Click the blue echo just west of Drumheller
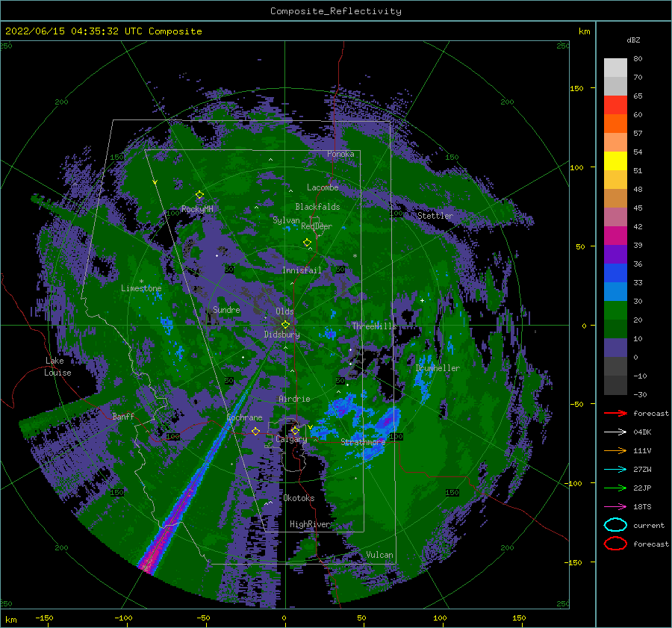The image size is (672, 628). pos(424,377)
